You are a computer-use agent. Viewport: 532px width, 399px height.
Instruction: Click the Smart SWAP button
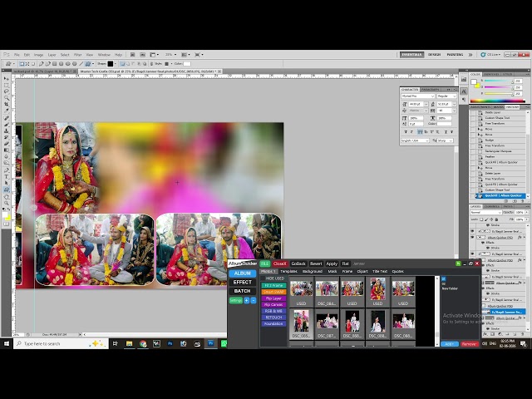tap(273, 292)
